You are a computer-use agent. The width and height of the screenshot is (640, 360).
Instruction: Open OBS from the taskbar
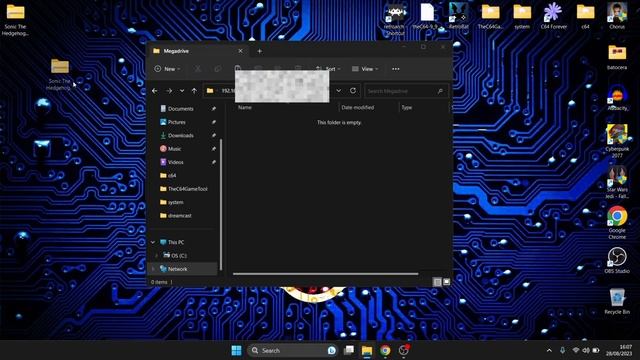pos(404,350)
